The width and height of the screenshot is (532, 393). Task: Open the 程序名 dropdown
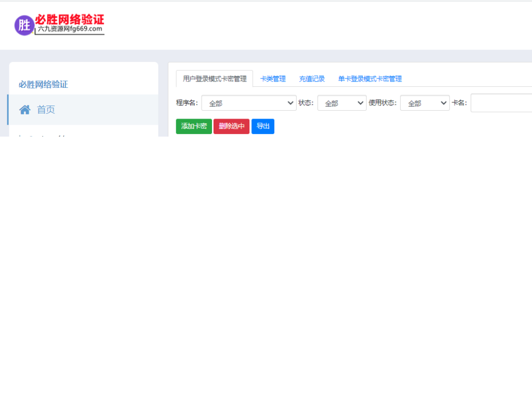click(x=248, y=103)
